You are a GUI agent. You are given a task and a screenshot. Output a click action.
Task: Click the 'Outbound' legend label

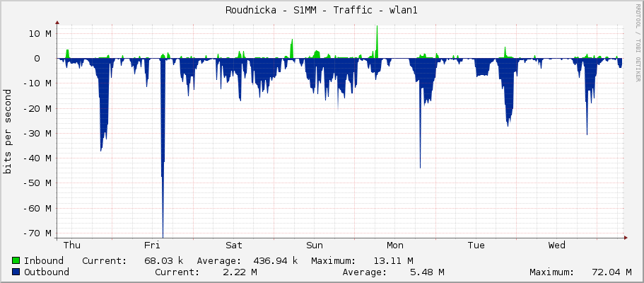pos(47,272)
